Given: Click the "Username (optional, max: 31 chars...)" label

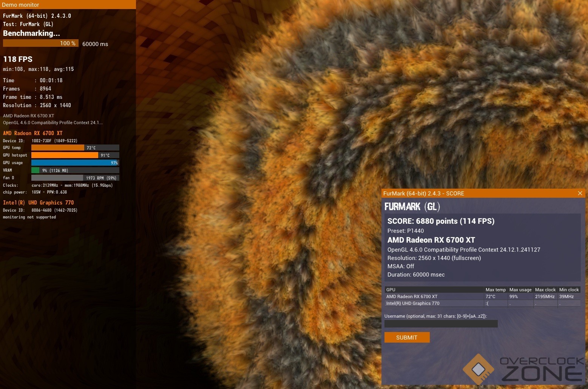Looking at the screenshot, I should 436,316.
